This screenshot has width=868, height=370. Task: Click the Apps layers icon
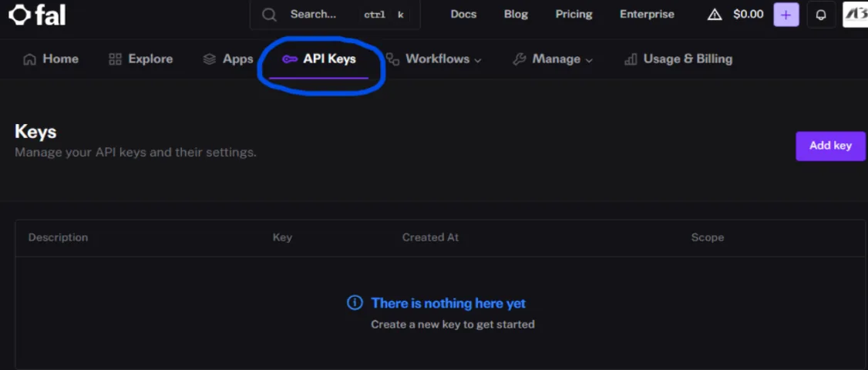click(209, 59)
